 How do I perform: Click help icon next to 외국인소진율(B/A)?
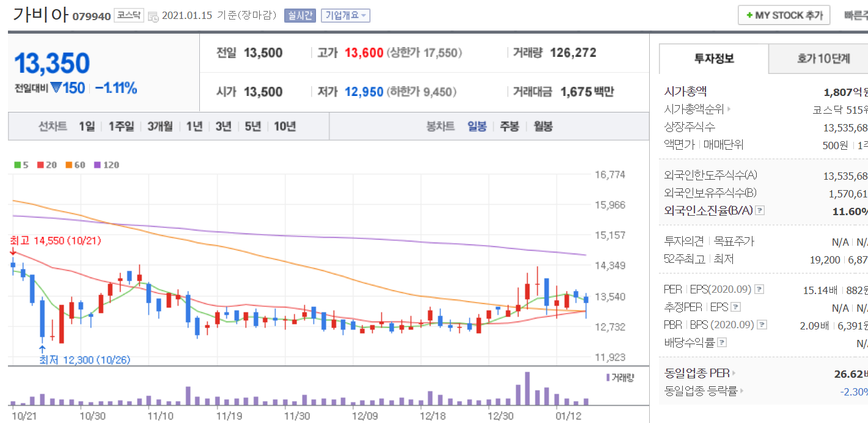[x=760, y=210]
